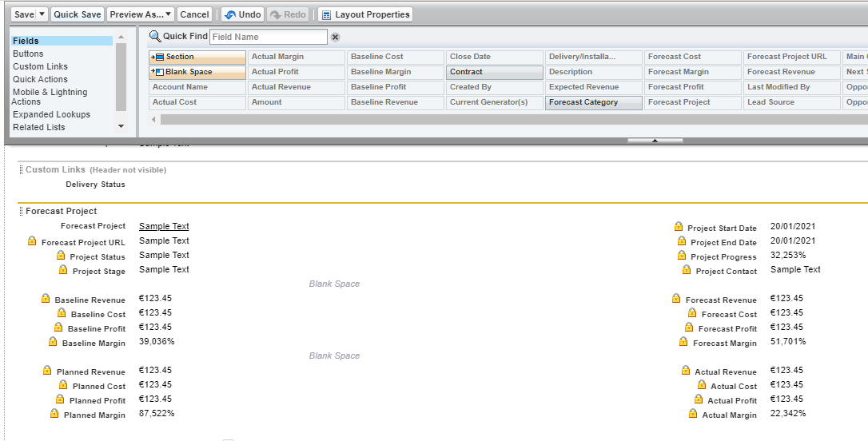Screen dimensions: 868x441
Task: Click the field palette horizontal scrollbar
Action: tap(512, 120)
